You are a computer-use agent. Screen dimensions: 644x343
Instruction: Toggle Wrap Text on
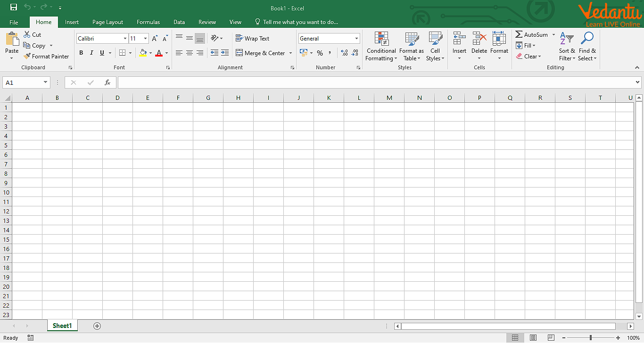253,39
